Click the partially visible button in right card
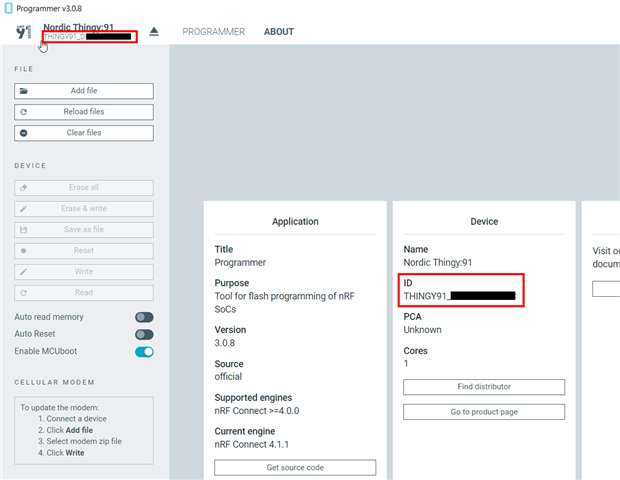The image size is (620, 480). [x=606, y=289]
